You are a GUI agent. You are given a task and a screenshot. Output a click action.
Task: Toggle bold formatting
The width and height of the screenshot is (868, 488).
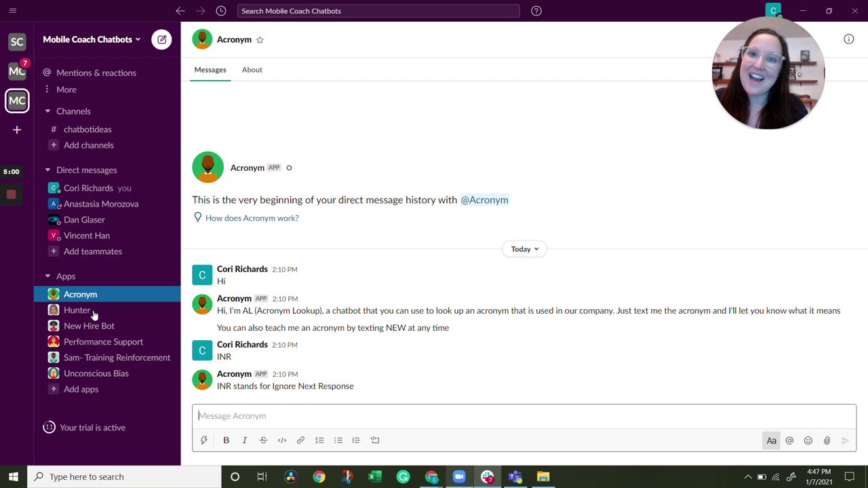tap(226, 440)
